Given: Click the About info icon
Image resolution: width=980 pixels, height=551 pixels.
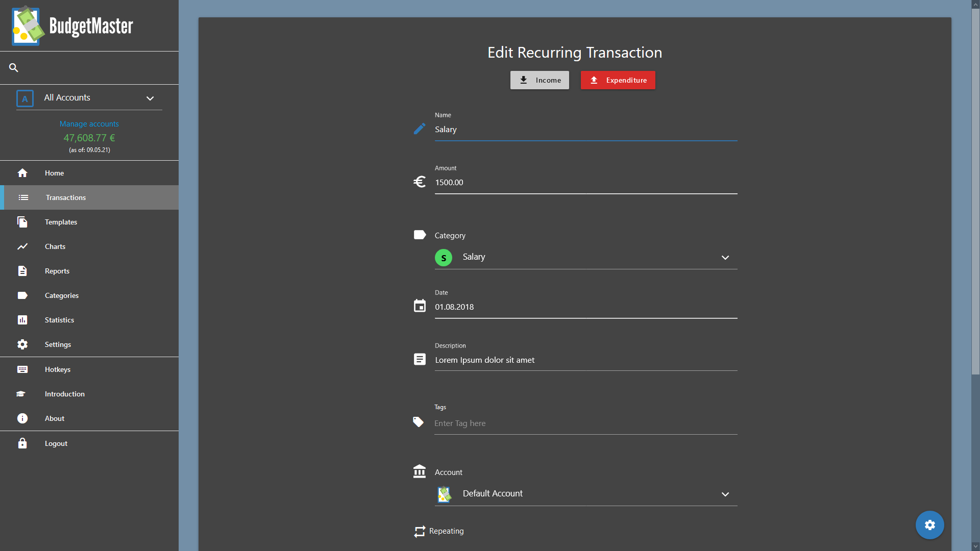Looking at the screenshot, I should tap(22, 418).
